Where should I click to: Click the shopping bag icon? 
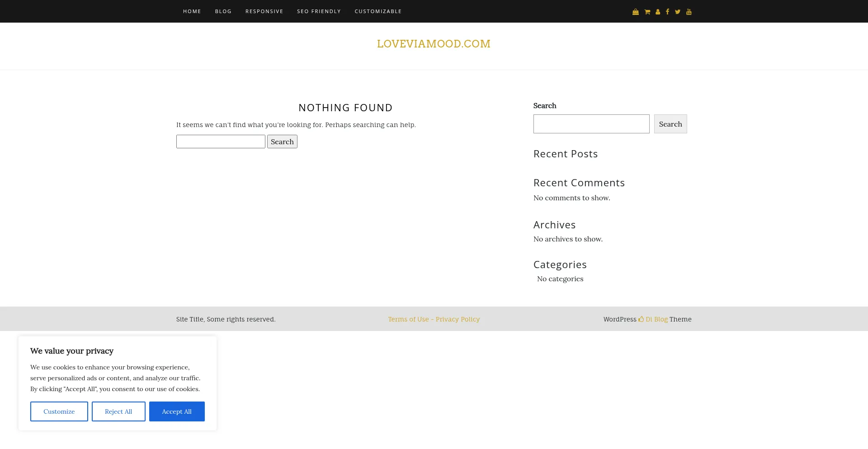tap(635, 12)
